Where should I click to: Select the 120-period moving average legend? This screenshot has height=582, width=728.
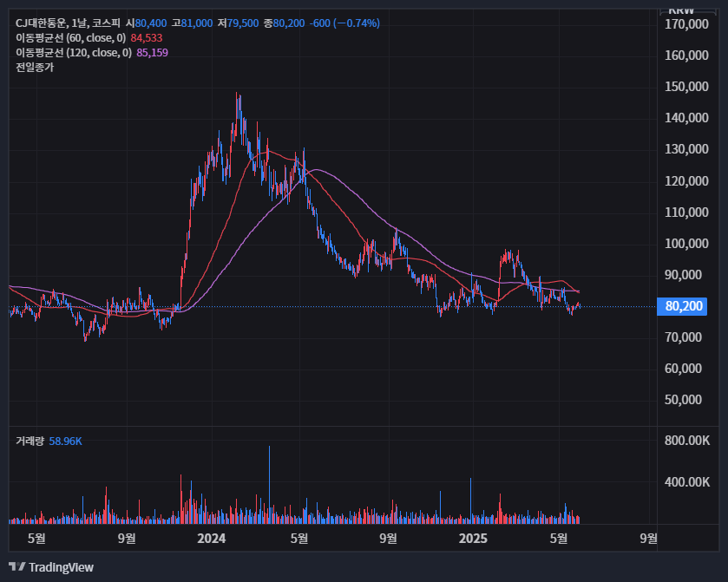click(x=74, y=53)
